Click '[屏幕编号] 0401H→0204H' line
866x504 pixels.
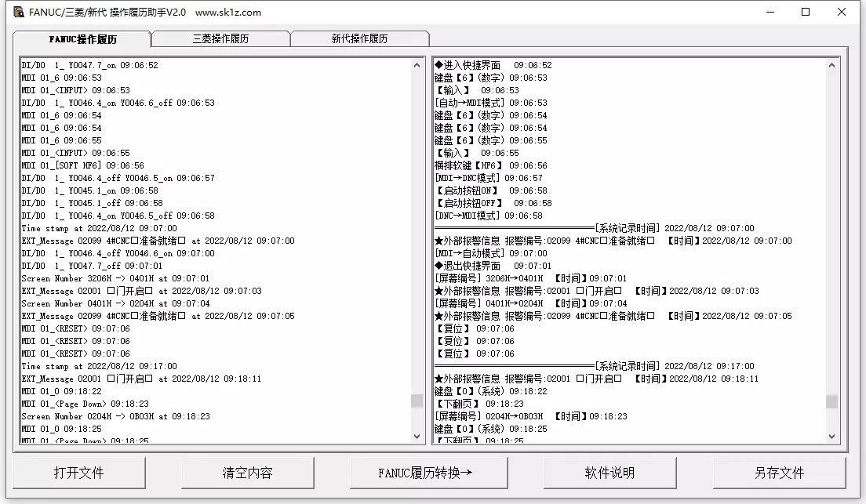click(x=531, y=303)
